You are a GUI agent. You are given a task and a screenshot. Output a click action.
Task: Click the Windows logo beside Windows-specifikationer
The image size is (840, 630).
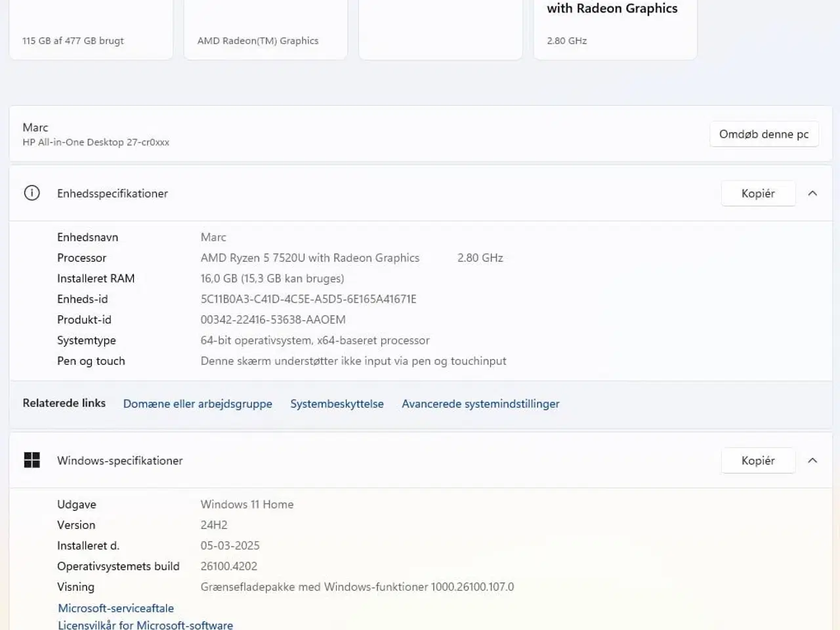pos(31,460)
